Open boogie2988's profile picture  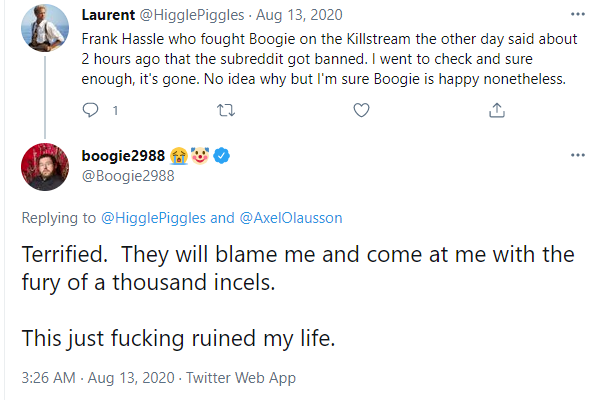pyautogui.click(x=45, y=167)
